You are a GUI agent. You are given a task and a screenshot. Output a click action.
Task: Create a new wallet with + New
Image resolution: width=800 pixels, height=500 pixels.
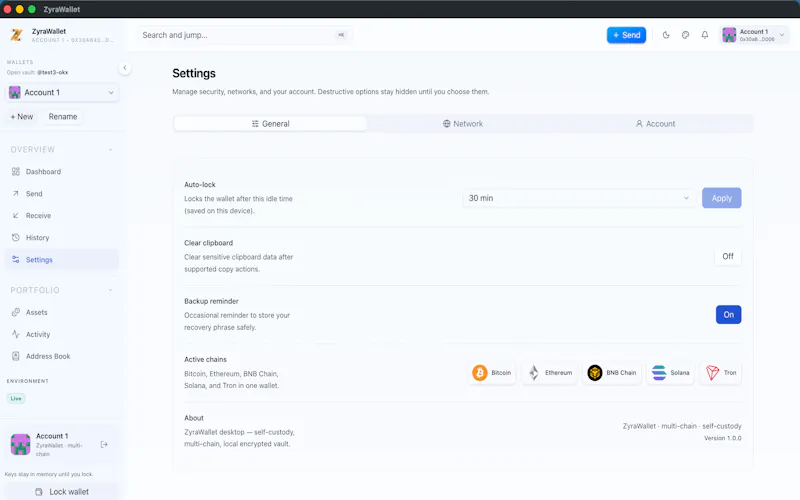coord(22,116)
